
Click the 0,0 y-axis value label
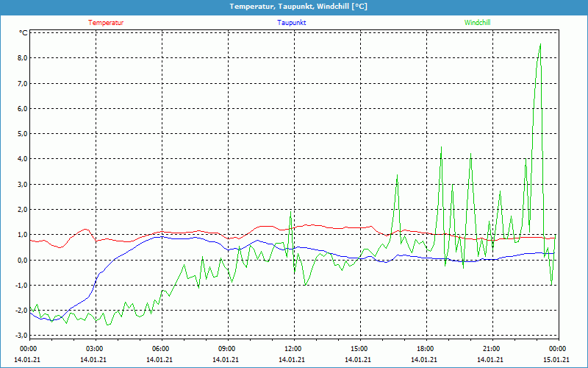[x=22, y=261]
